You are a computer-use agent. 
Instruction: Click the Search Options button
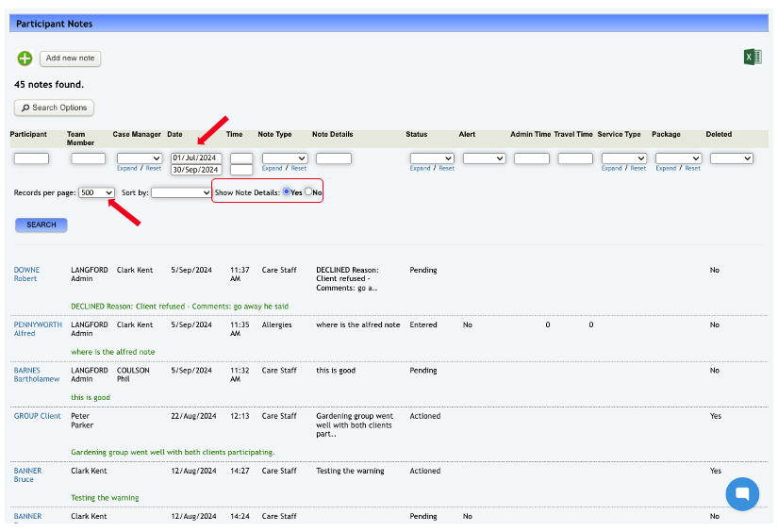[54, 108]
